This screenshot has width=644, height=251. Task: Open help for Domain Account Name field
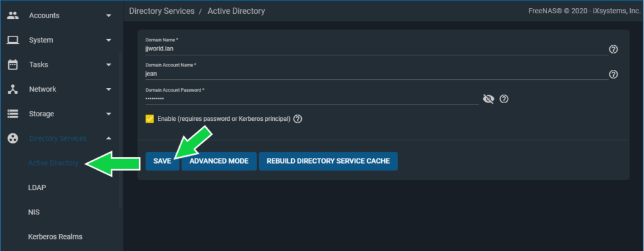[613, 74]
